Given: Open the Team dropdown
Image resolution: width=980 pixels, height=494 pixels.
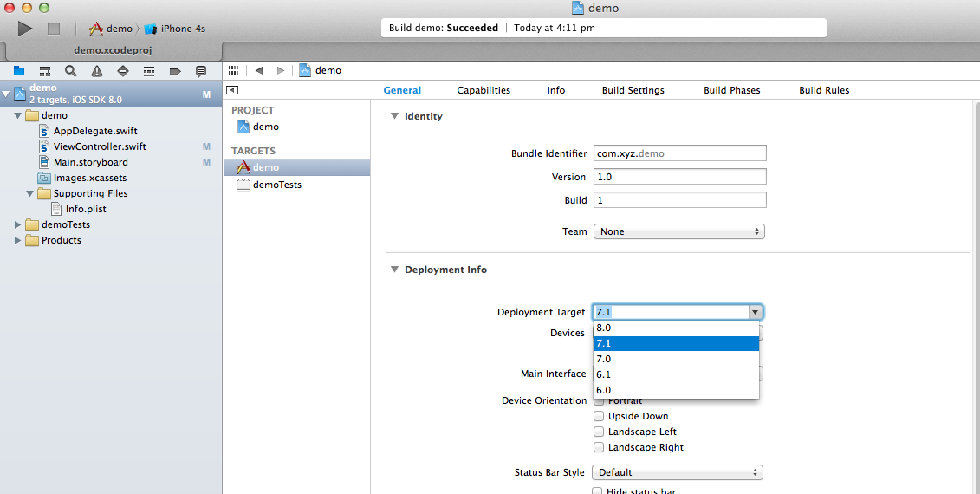Looking at the screenshot, I should coord(678,231).
